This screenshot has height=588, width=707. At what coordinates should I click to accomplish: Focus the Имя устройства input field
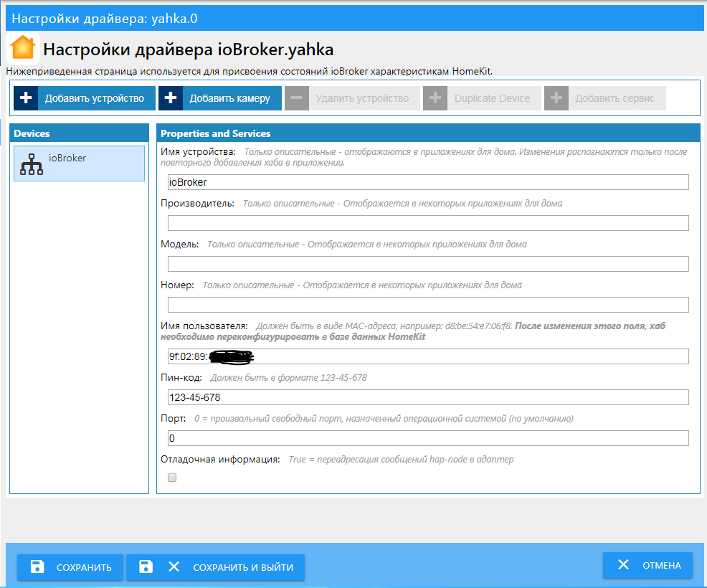tap(428, 182)
